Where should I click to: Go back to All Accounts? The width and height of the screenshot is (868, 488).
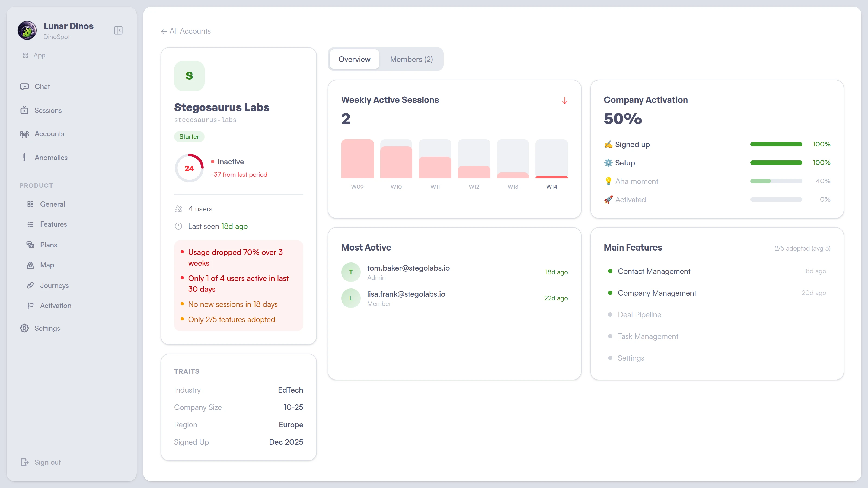pos(185,31)
